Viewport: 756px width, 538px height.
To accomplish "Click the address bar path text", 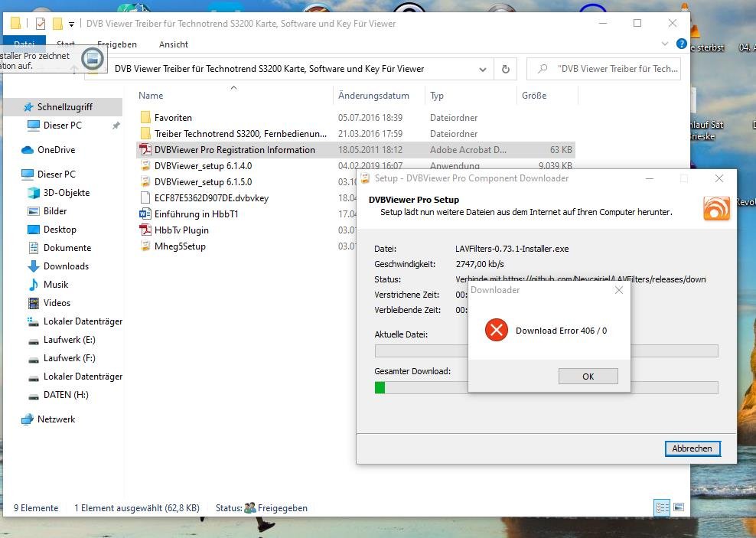I will click(269, 69).
